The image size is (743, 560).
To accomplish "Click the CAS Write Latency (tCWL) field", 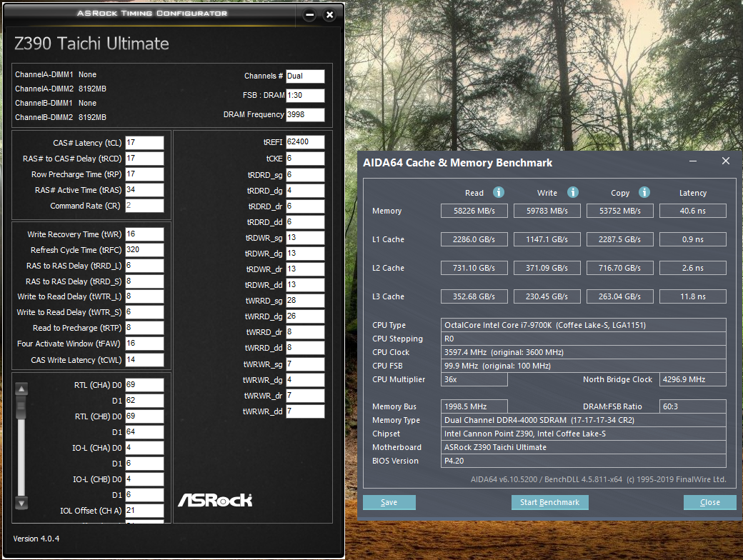I will [x=144, y=359].
